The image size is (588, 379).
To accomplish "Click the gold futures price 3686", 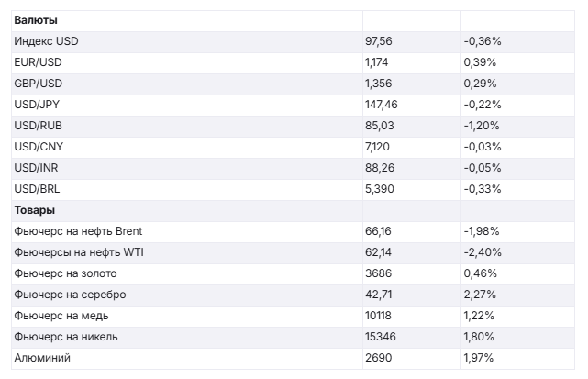I will click(x=378, y=273).
